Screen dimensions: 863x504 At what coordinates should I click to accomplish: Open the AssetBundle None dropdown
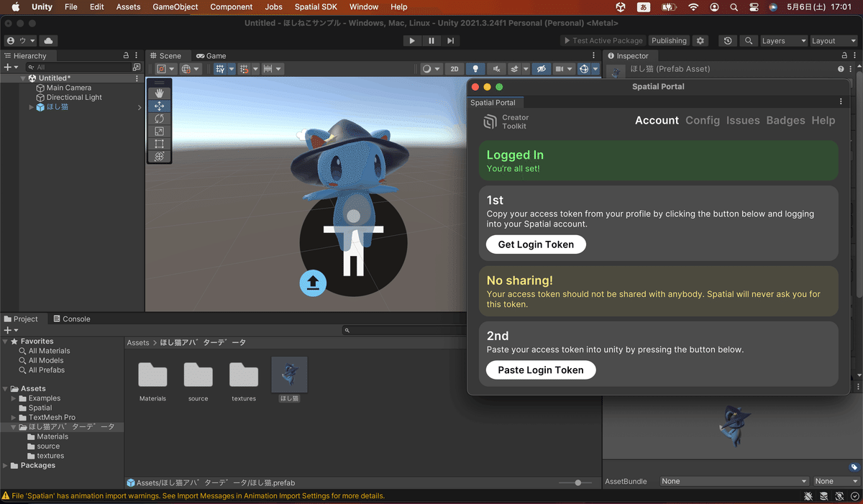734,481
